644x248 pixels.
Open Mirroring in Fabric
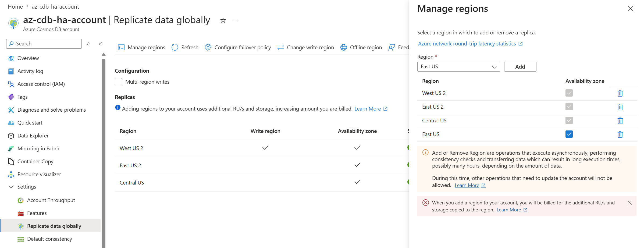(39, 148)
